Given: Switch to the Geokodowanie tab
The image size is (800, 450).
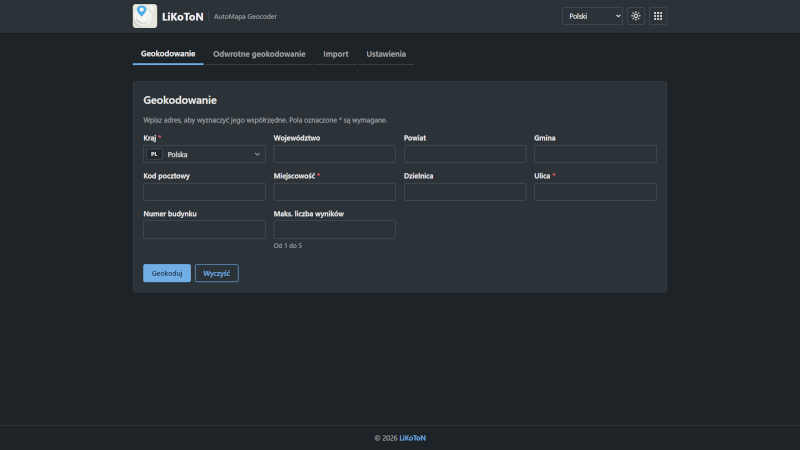Looking at the screenshot, I should [168, 54].
